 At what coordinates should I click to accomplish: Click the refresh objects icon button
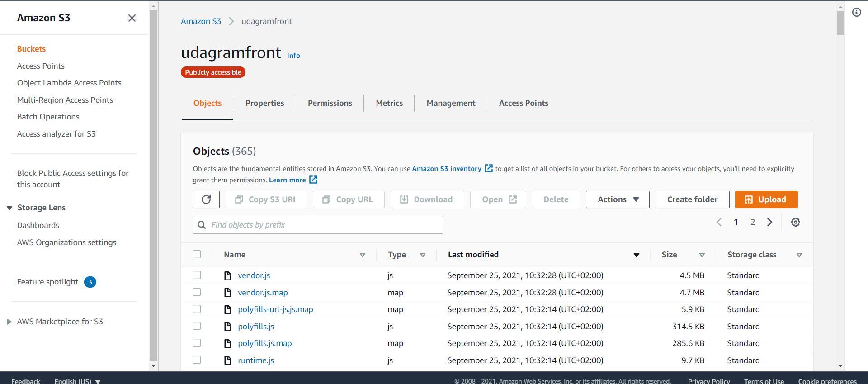[206, 199]
